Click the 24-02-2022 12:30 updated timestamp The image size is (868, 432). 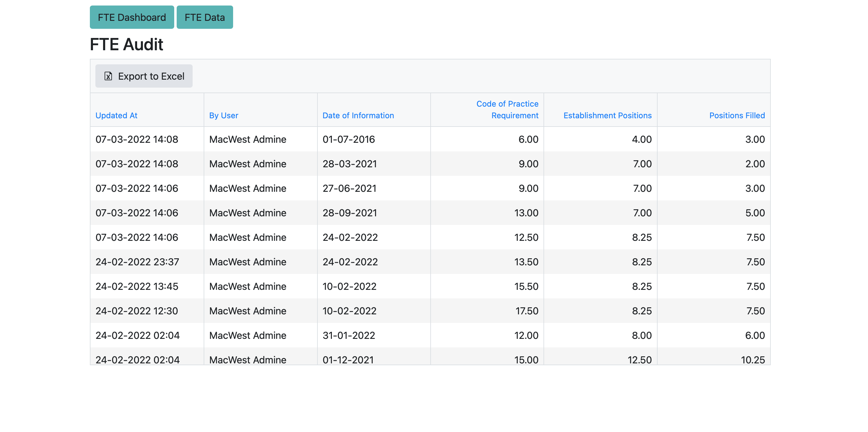coord(136,311)
